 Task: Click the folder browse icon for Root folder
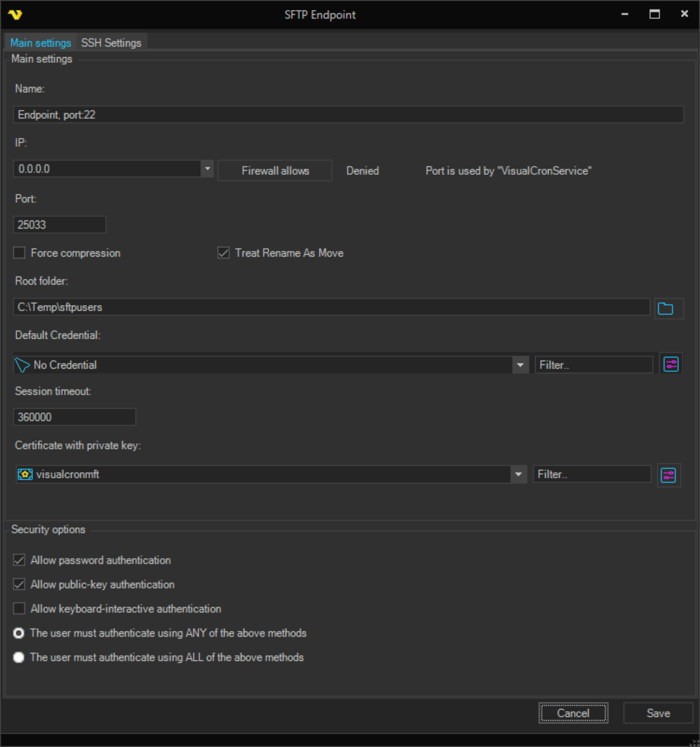668,308
